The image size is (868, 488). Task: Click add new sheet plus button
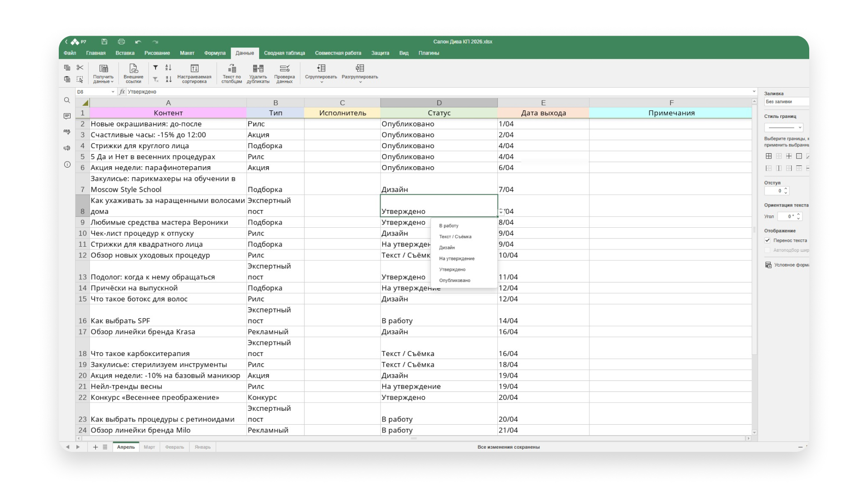[x=95, y=447]
